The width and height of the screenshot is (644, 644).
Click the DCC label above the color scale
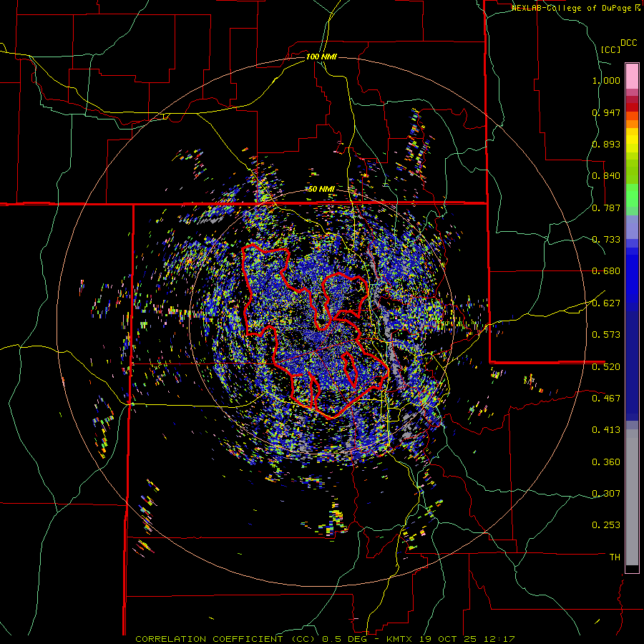pos(628,43)
